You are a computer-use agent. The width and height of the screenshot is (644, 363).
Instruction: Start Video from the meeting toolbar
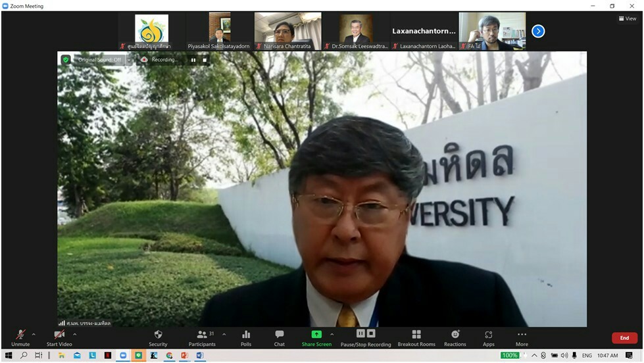59,335
